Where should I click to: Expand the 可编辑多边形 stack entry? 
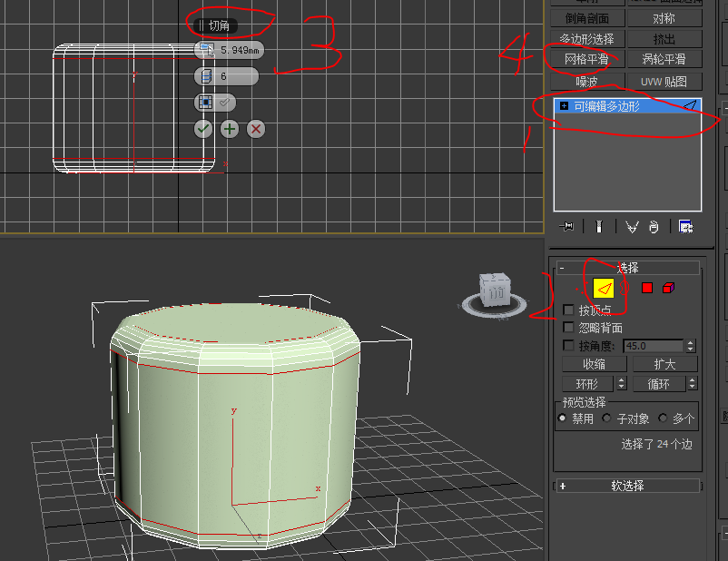(x=564, y=106)
